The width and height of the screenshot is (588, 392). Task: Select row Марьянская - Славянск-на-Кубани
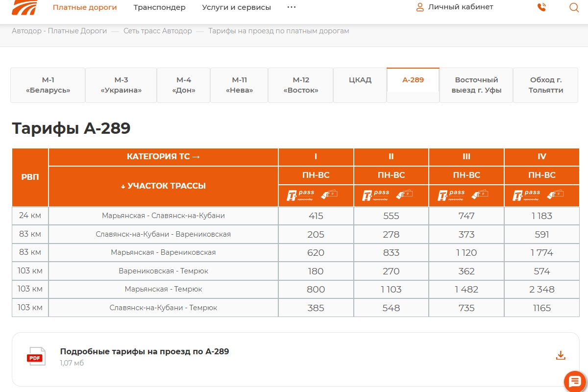[x=295, y=216]
